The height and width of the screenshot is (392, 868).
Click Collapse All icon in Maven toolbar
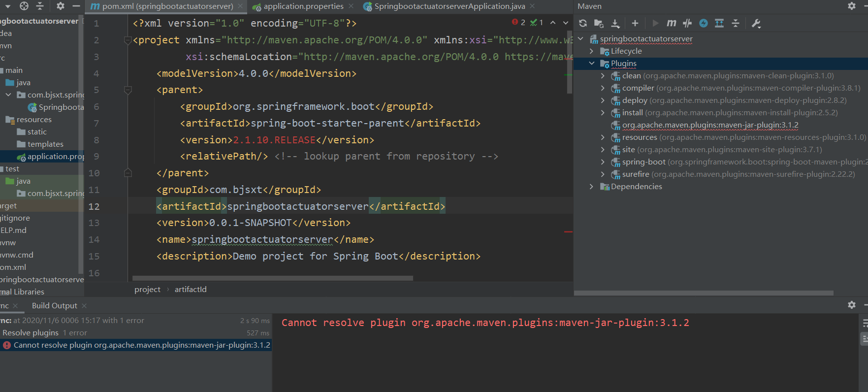(x=736, y=23)
